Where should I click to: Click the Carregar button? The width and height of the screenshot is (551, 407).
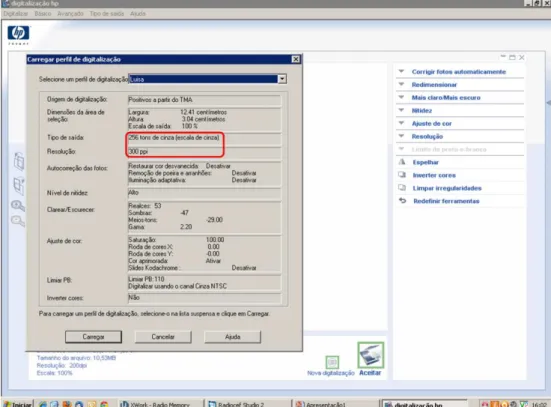pos(93,337)
